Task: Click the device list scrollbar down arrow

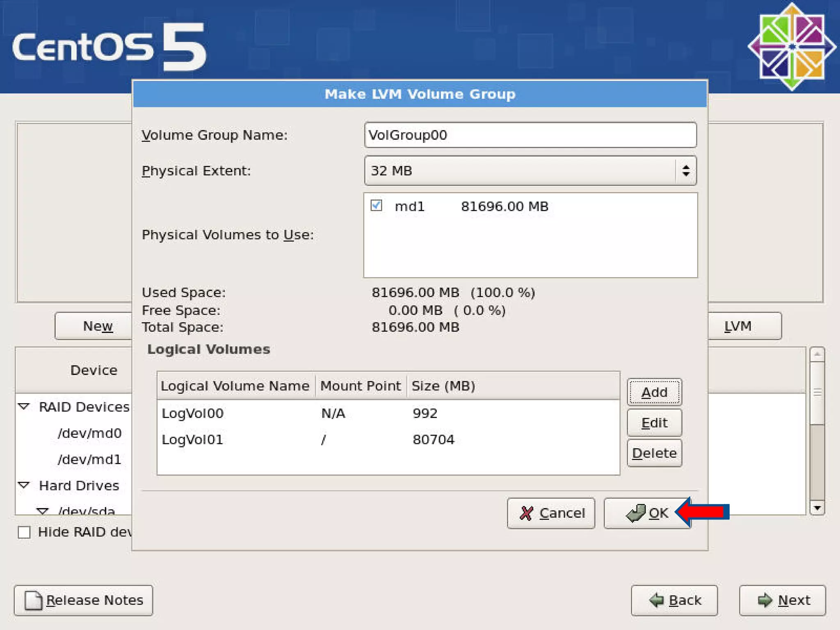Action: coord(817,508)
